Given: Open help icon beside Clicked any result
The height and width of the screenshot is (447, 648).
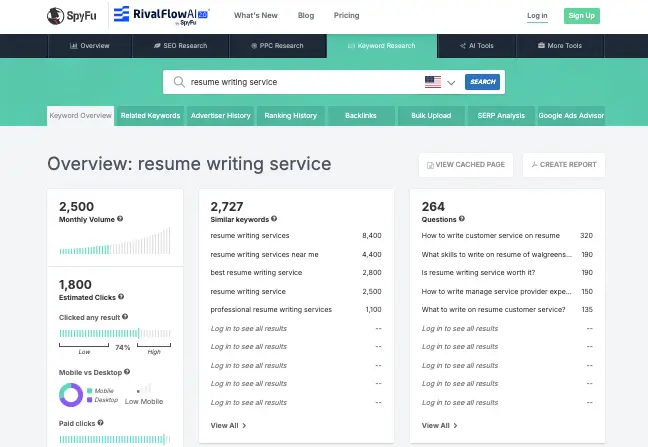Looking at the screenshot, I should (125, 317).
